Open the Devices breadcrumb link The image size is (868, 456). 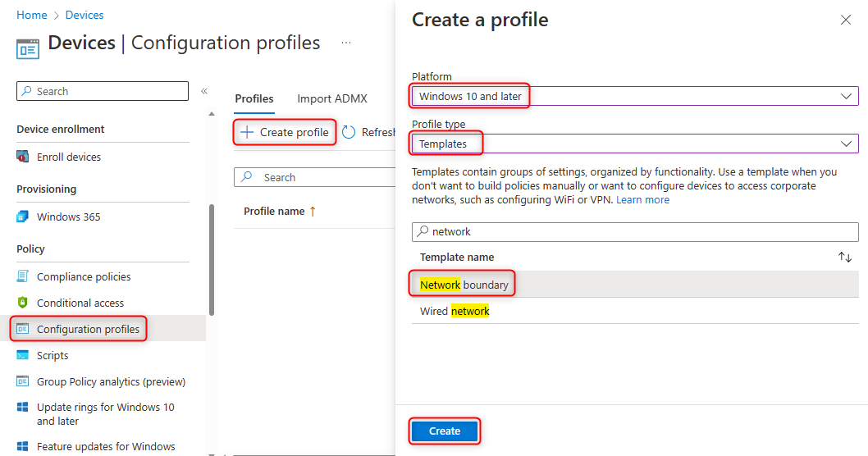[85, 15]
